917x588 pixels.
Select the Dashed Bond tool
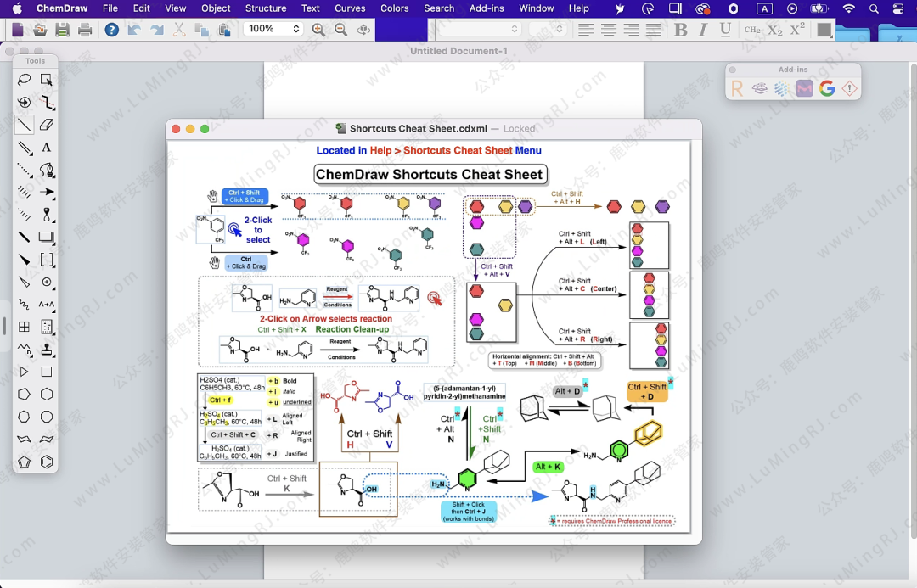24,170
